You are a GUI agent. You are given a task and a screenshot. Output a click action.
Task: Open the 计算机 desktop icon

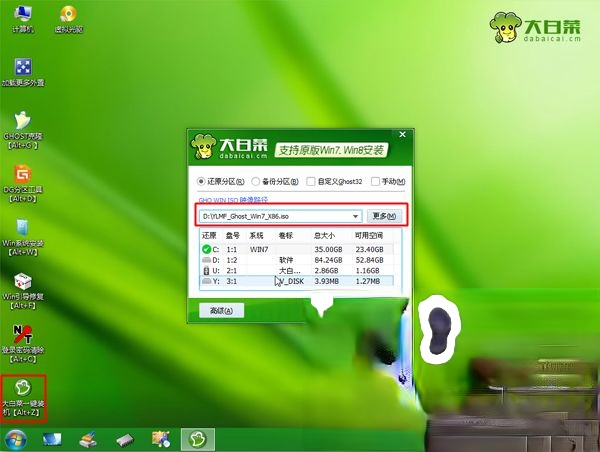point(23,19)
